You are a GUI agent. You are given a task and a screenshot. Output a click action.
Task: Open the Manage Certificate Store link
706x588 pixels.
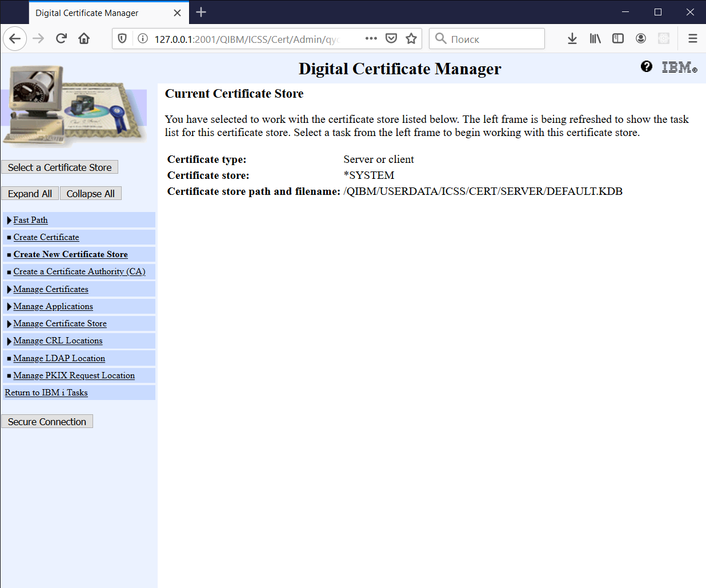coord(60,323)
